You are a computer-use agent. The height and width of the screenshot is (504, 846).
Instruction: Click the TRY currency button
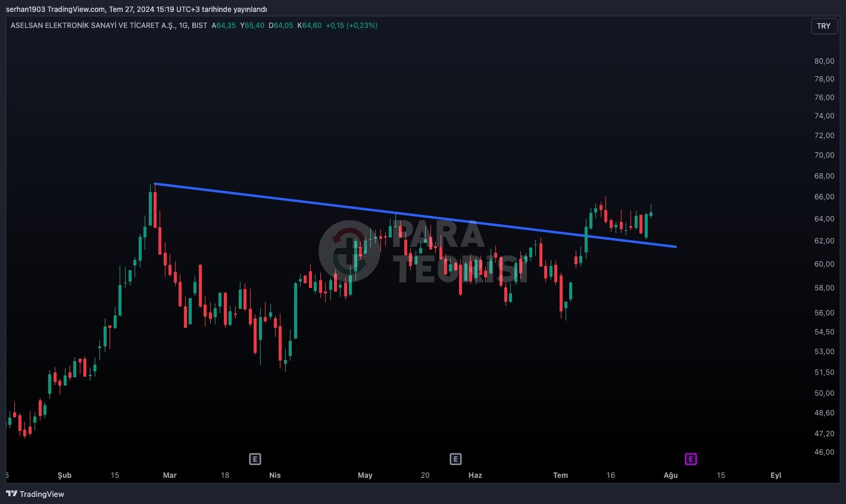point(823,26)
